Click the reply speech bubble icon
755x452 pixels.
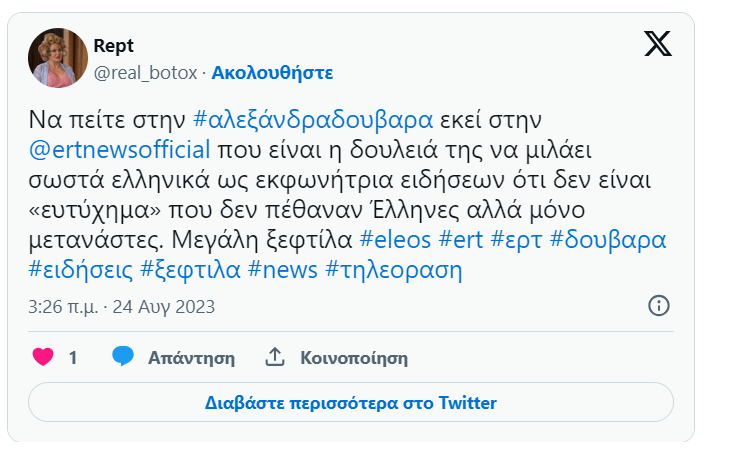click(123, 357)
